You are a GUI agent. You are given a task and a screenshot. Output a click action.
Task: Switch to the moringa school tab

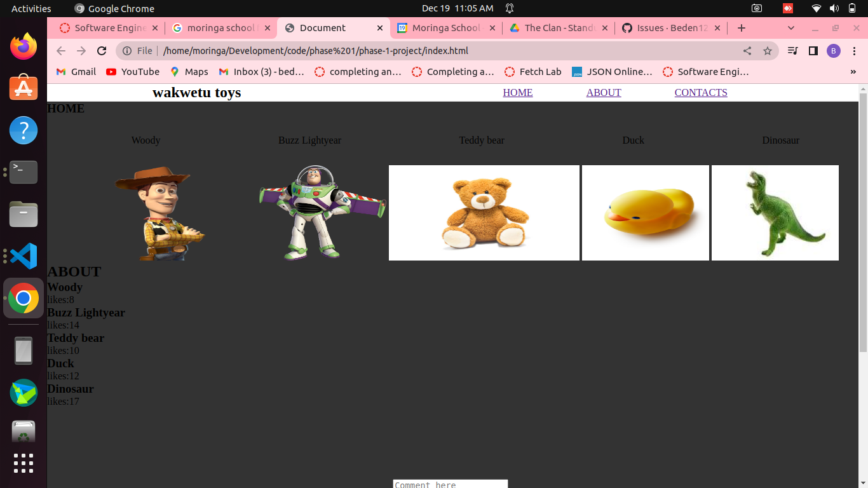pyautogui.click(x=221, y=28)
